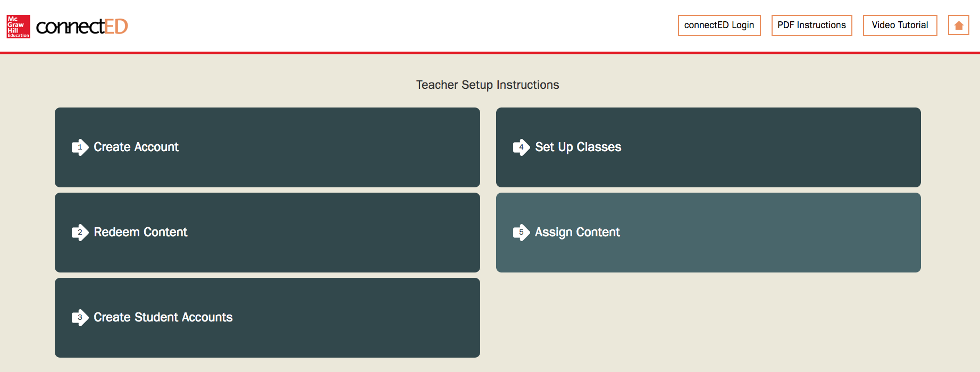The image size is (980, 372).
Task: Select the Create Account label
Action: pyautogui.click(x=136, y=147)
